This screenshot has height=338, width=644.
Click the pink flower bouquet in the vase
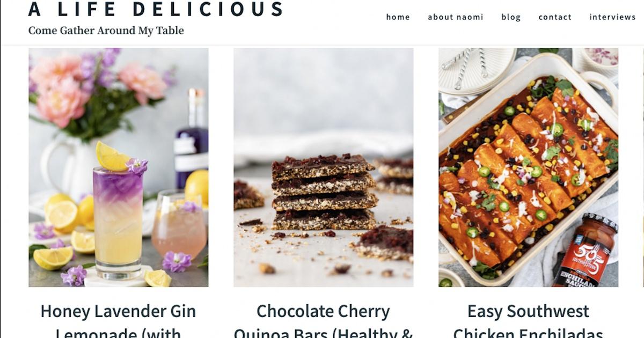(x=99, y=89)
